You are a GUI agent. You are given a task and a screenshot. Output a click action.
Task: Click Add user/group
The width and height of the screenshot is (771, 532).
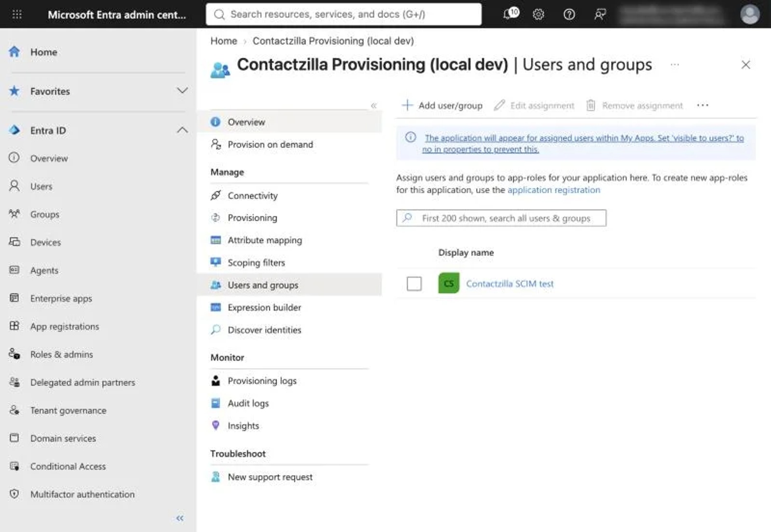[x=442, y=105]
